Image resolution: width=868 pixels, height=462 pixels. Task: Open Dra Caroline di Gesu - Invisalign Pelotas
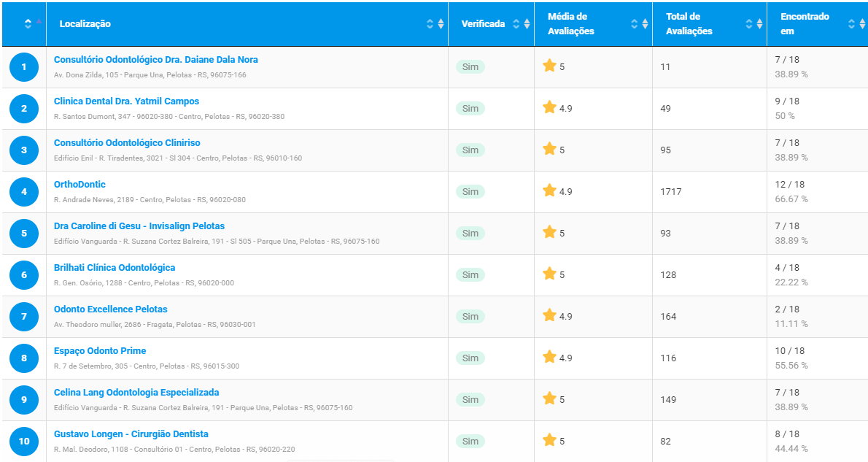139,226
